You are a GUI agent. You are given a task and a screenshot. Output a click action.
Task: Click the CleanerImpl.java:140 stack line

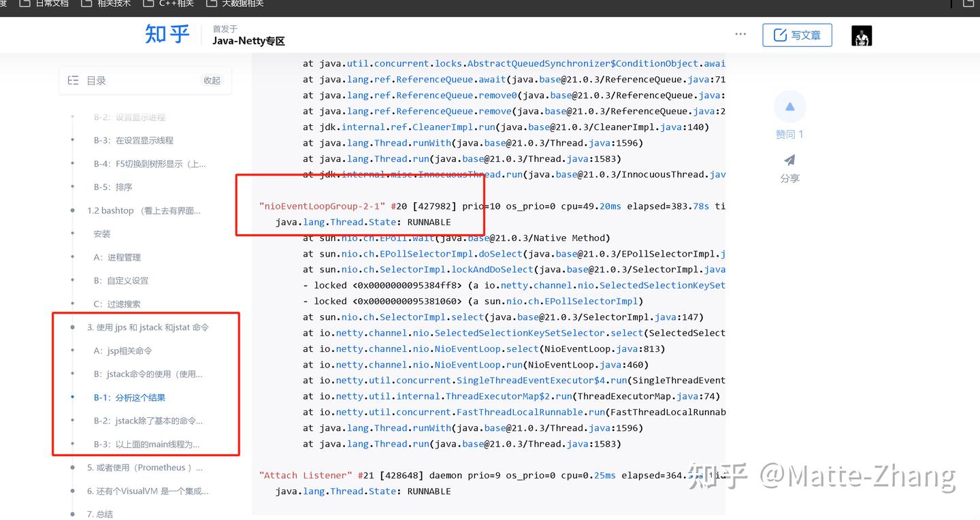(506, 127)
